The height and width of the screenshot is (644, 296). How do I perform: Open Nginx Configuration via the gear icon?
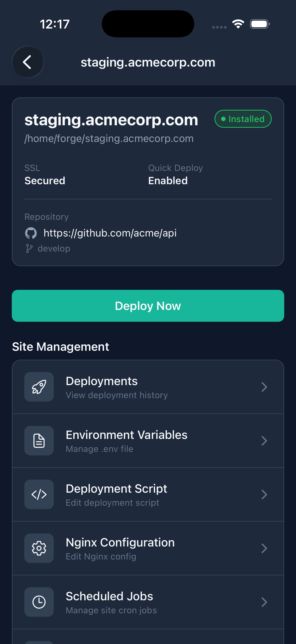pos(39,548)
